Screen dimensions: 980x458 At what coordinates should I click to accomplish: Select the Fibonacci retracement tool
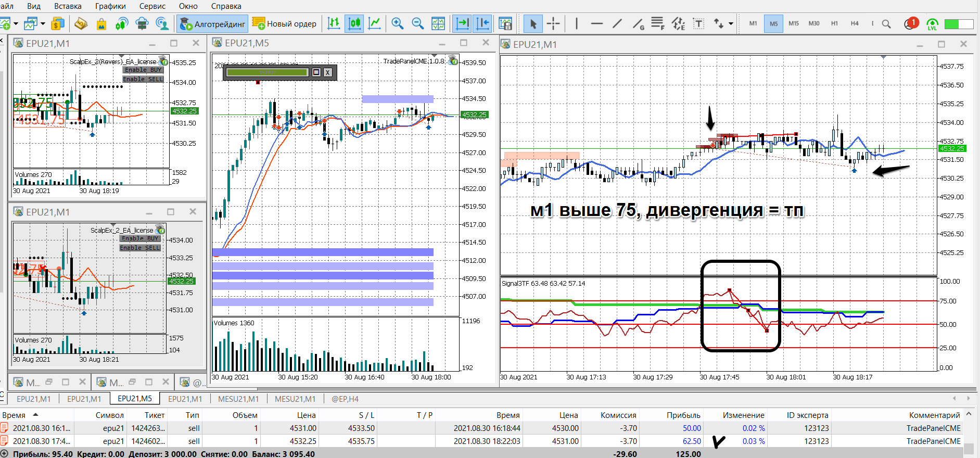point(658,23)
